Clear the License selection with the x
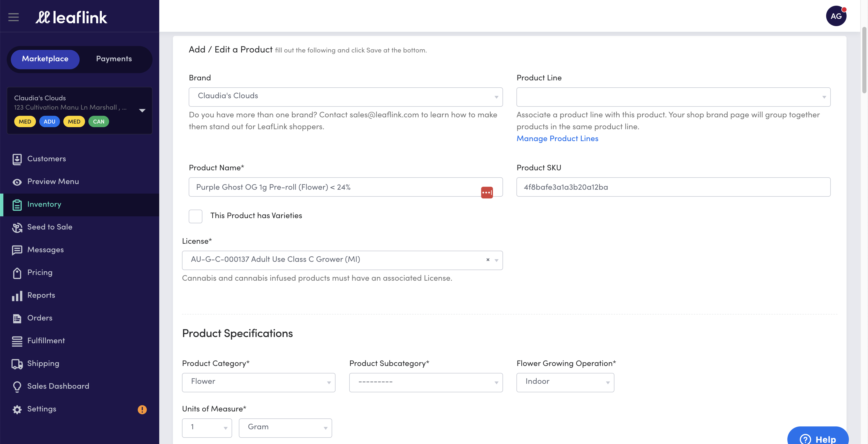Screen dimensions: 868x444 (x=488, y=259)
